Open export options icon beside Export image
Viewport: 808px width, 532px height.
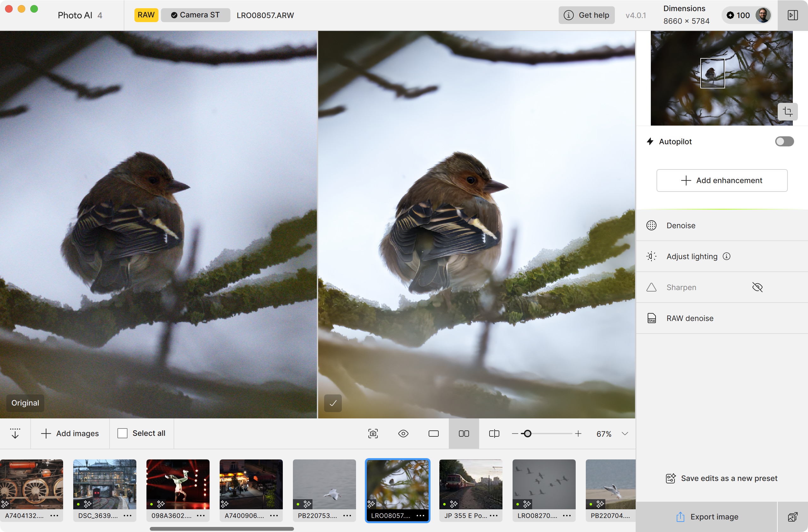[x=793, y=517]
